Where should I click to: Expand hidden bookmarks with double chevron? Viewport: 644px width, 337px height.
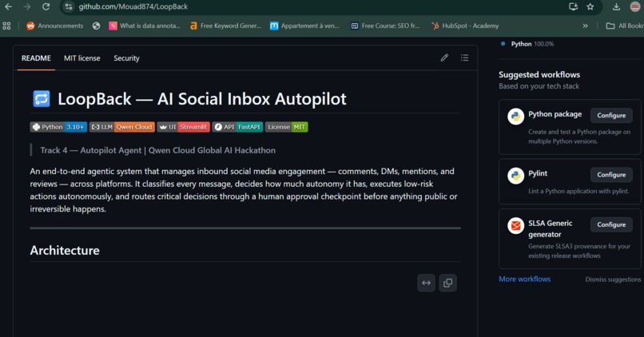click(585, 26)
